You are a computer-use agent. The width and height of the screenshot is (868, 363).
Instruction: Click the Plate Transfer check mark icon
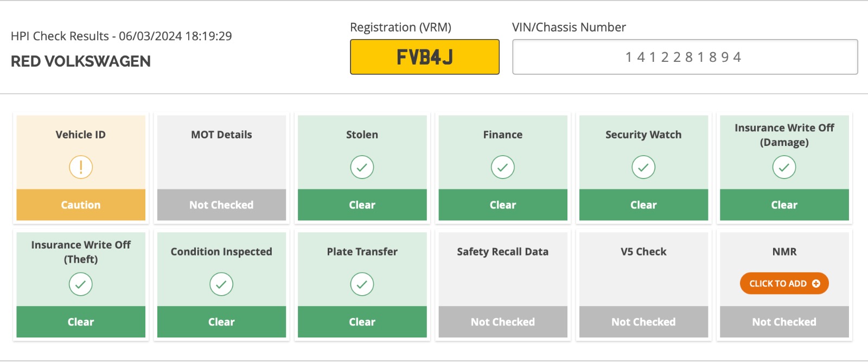point(362,284)
